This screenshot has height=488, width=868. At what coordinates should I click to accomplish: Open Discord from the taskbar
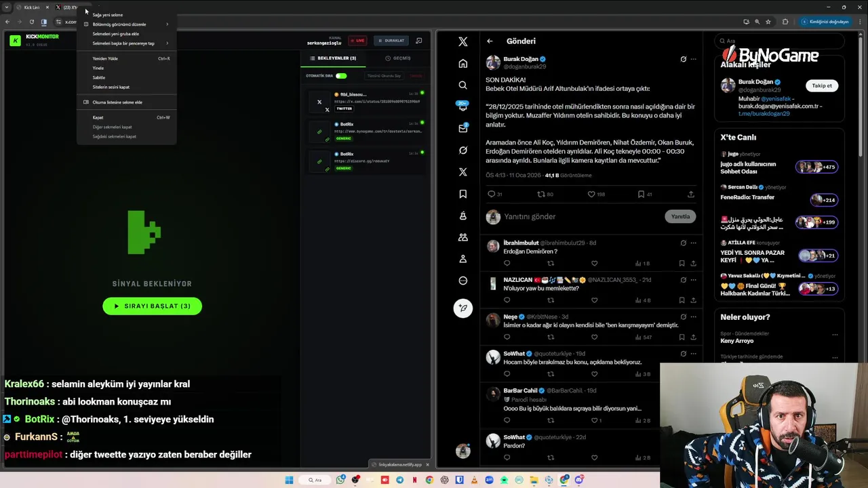(x=579, y=480)
